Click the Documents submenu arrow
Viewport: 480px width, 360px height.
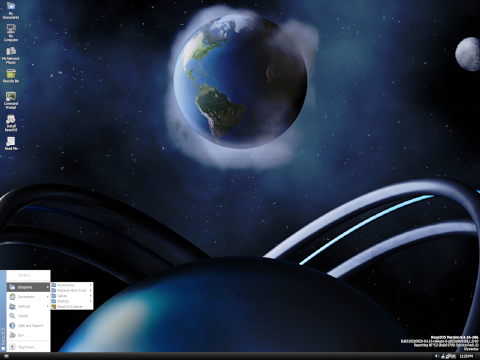tap(48, 297)
